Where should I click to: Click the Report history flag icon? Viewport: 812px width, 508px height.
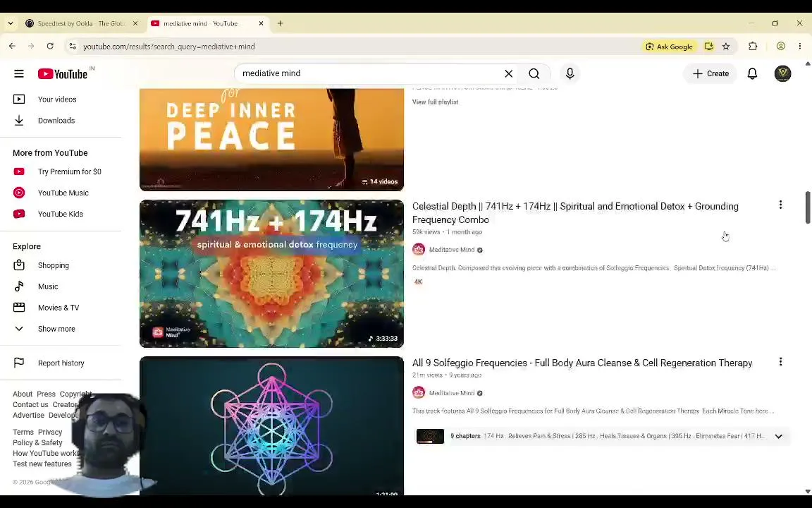click(19, 363)
